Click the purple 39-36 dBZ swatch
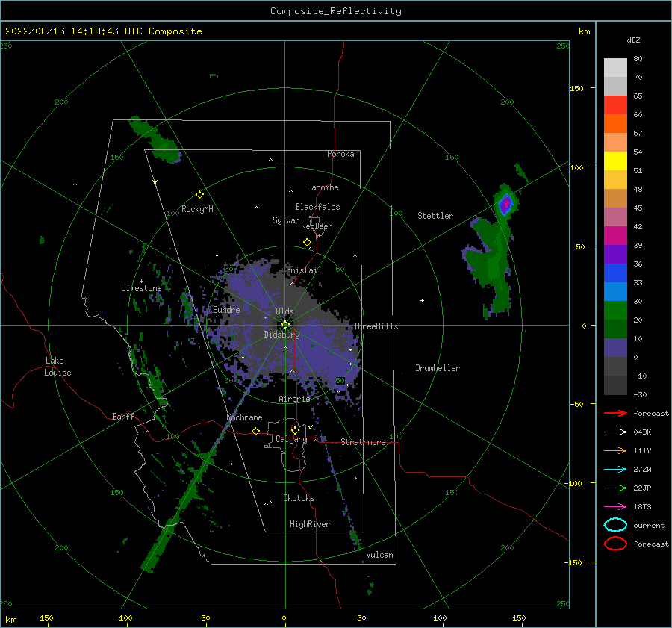 pyautogui.click(x=615, y=255)
